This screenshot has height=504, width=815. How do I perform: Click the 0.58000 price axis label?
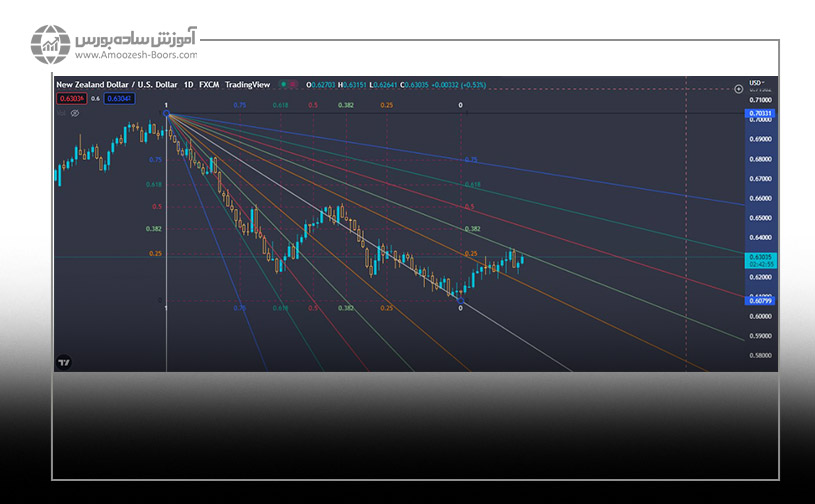[x=760, y=356]
